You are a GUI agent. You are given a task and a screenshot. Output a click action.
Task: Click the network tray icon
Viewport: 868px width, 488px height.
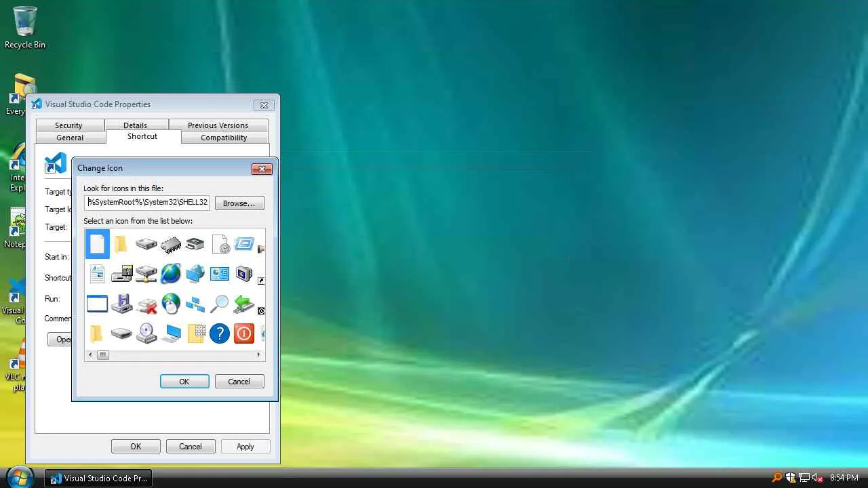804,478
